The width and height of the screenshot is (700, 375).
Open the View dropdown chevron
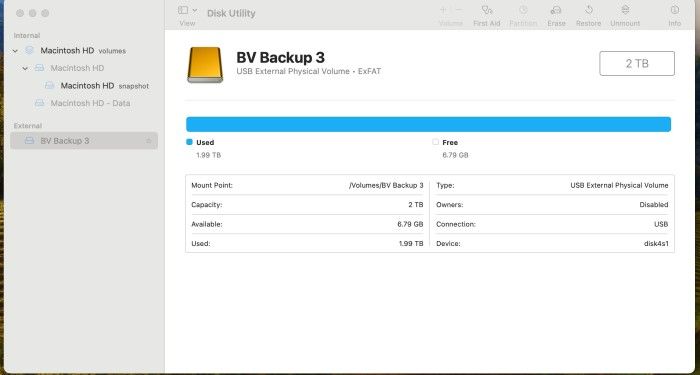(x=195, y=10)
